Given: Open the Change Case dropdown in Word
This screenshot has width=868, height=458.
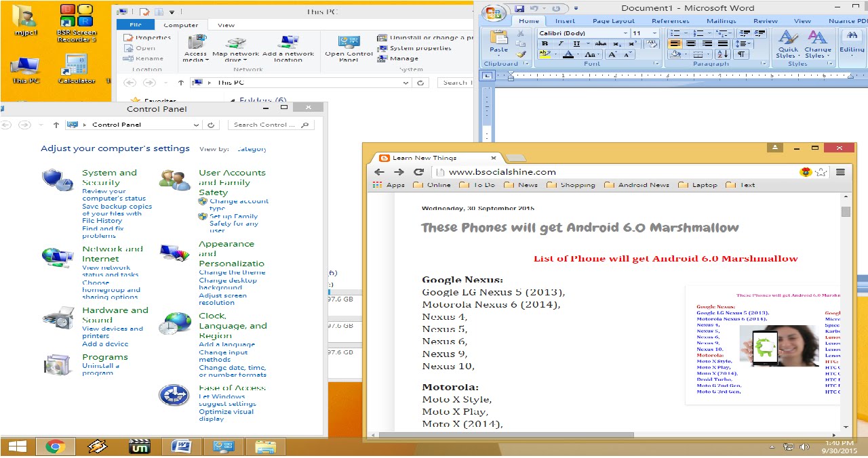Looking at the screenshot, I should 591,54.
